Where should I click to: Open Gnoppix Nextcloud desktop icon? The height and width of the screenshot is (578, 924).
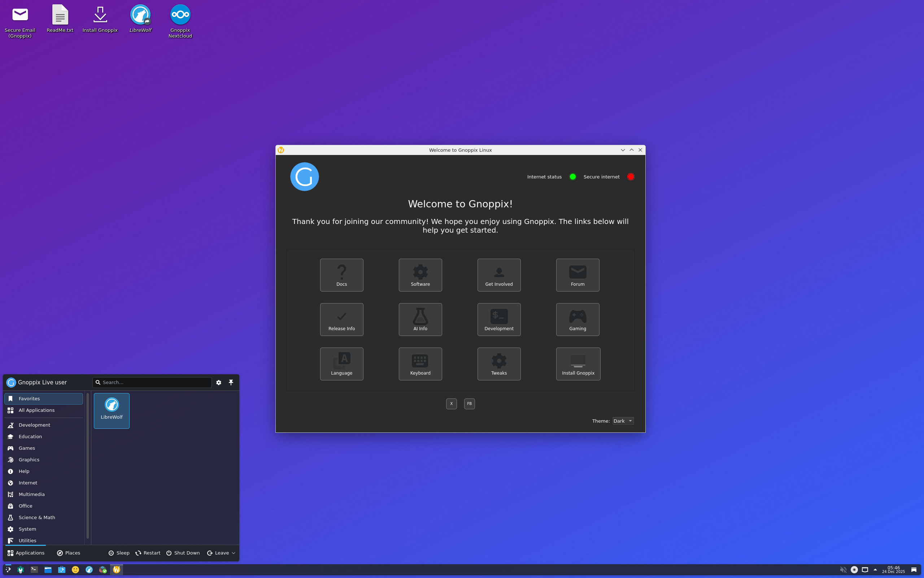(180, 22)
